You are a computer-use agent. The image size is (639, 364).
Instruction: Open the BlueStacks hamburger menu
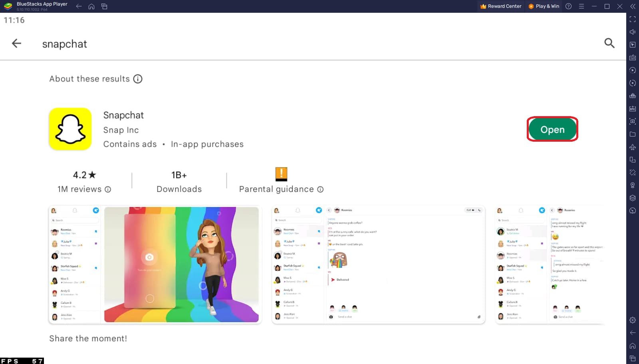click(581, 6)
